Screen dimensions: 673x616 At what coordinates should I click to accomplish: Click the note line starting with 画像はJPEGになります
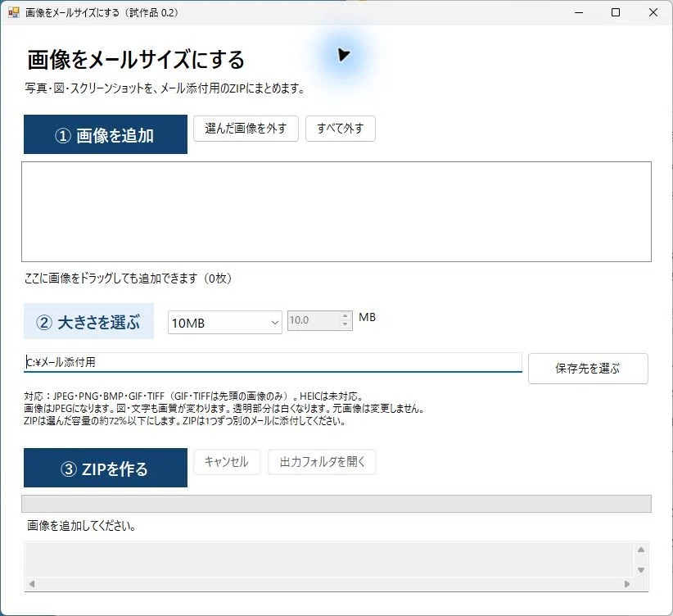pyautogui.click(x=224, y=409)
